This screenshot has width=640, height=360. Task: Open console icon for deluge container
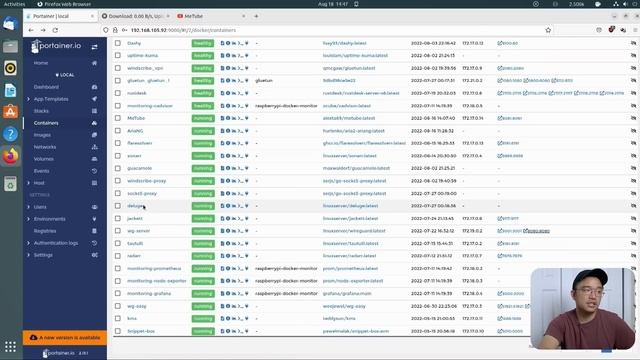tap(240, 206)
